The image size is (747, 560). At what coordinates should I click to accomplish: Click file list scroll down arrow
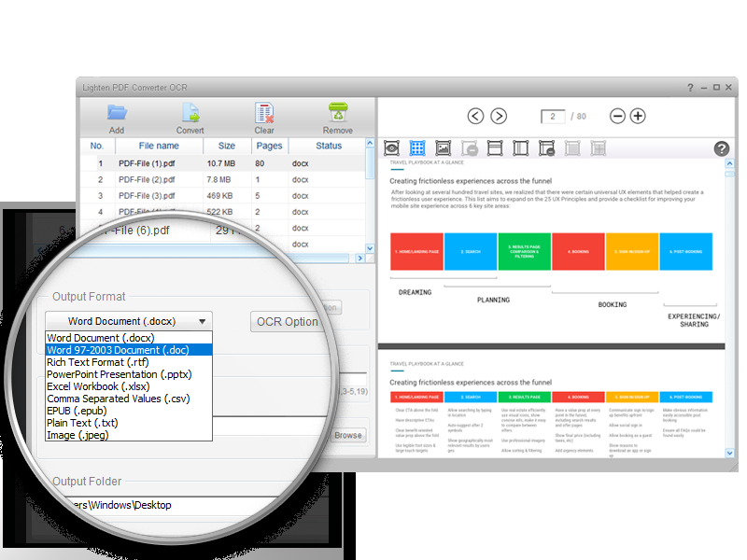[370, 248]
